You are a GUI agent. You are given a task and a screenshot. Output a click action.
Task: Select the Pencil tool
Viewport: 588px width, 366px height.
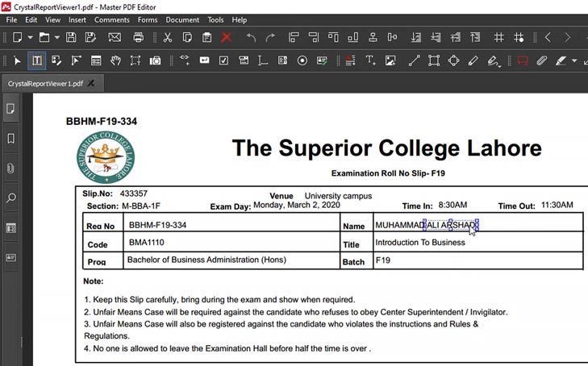click(x=473, y=60)
